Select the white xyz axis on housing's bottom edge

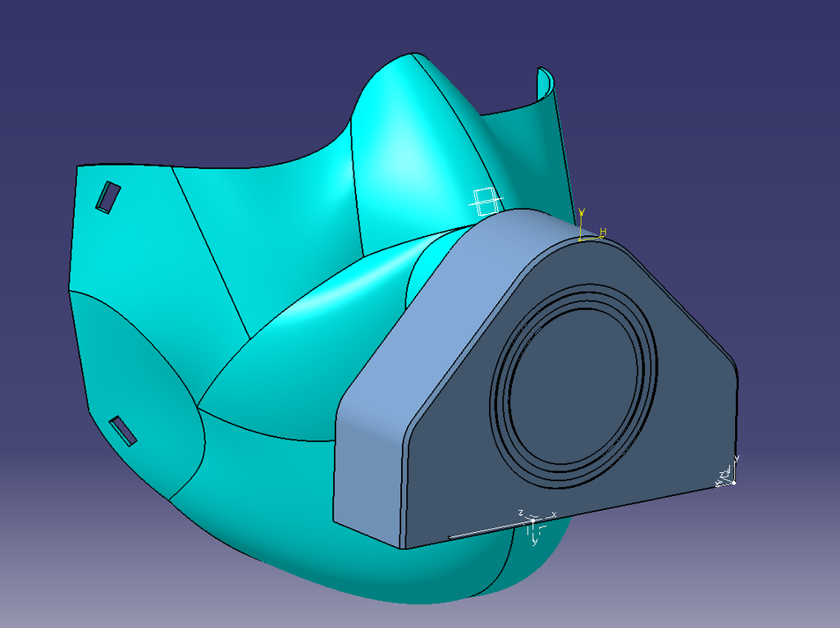pyautogui.click(x=534, y=521)
